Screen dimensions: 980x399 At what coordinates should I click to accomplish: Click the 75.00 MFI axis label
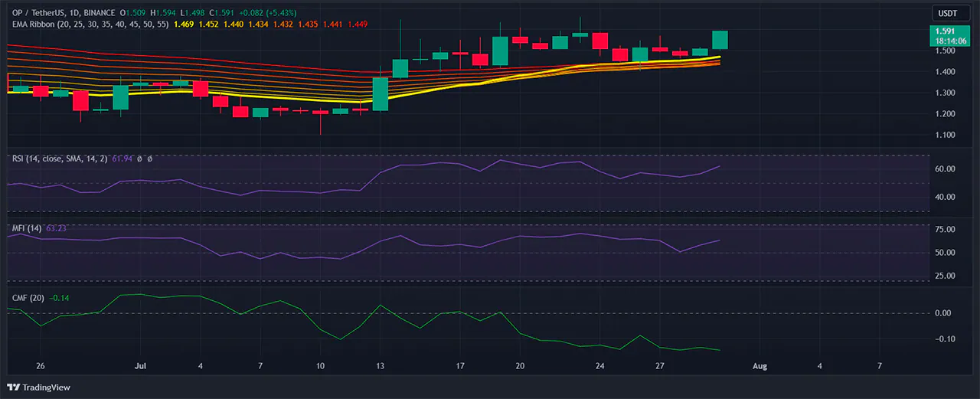[x=944, y=230]
